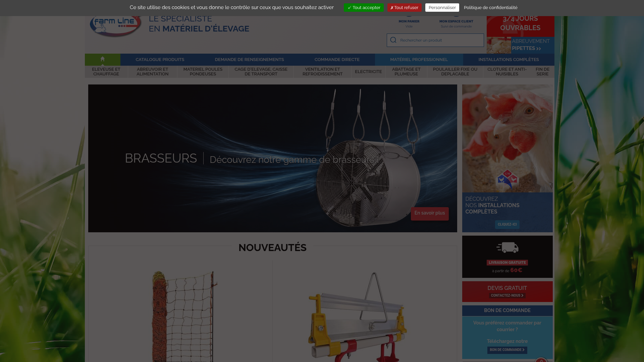Select Abreuvoir et Alimentation category
This screenshot has width=644, height=362.
tap(153, 72)
